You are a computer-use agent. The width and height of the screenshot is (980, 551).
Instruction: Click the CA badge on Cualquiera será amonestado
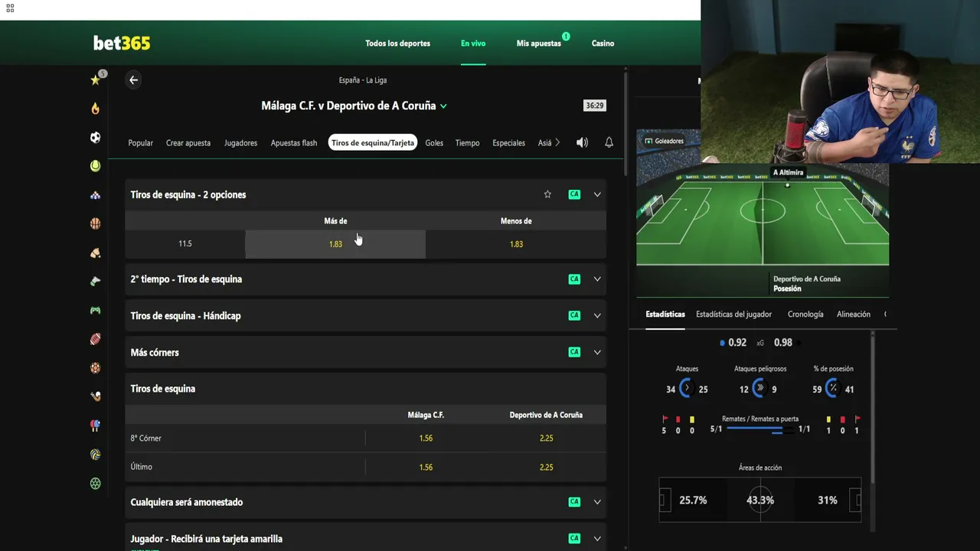point(574,502)
